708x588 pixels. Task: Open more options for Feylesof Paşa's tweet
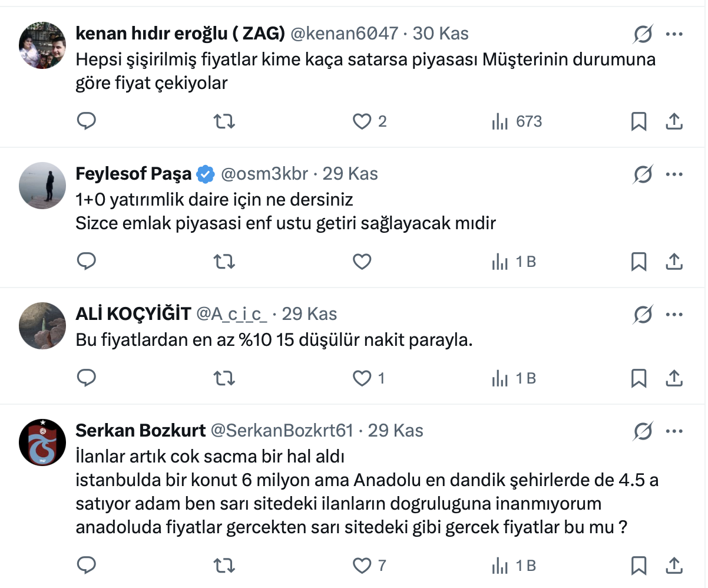click(x=674, y=174)
